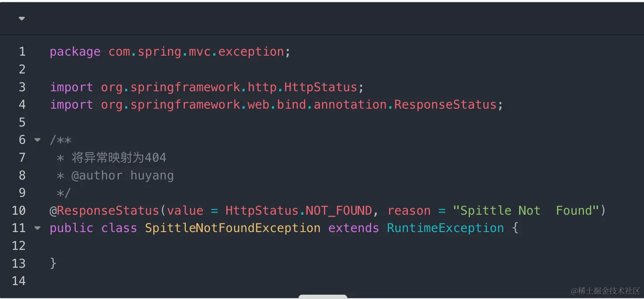Click the closing brace on line 13
644x299 pixels.
click(53, 263)
